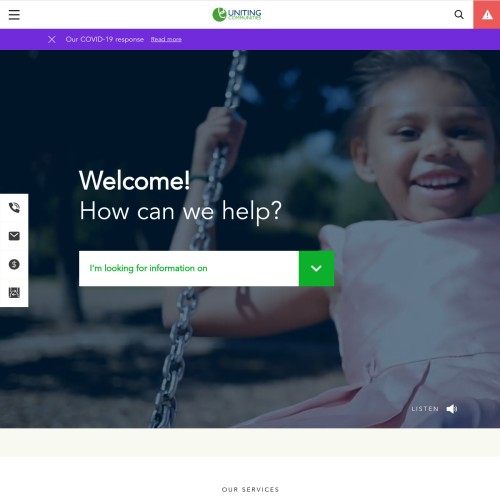Image resolution: width=500 pixels, height=500 pixels.
Task: Click the Uniting Communities logo
Action: point(237,14)
